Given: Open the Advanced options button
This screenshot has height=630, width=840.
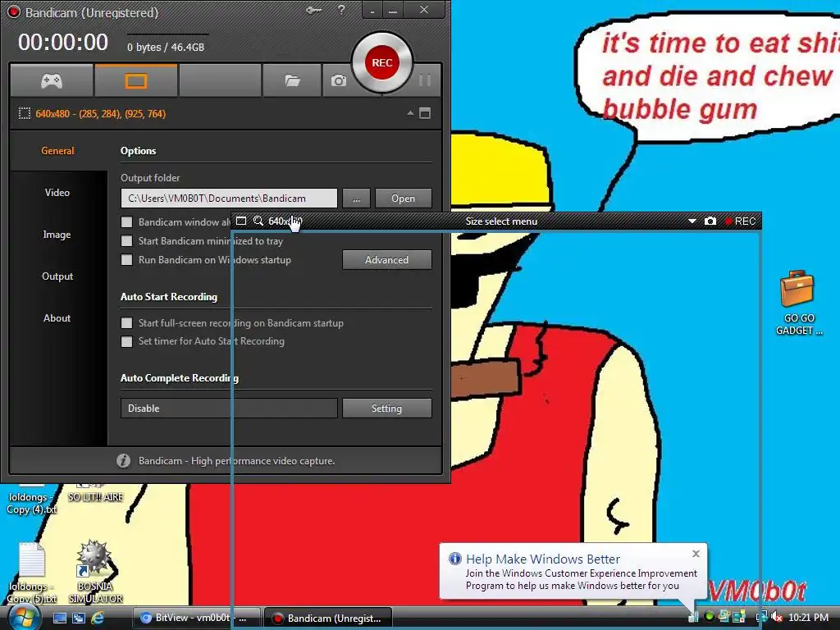Looking at the screenshot, I should click(x=387, y=260).
